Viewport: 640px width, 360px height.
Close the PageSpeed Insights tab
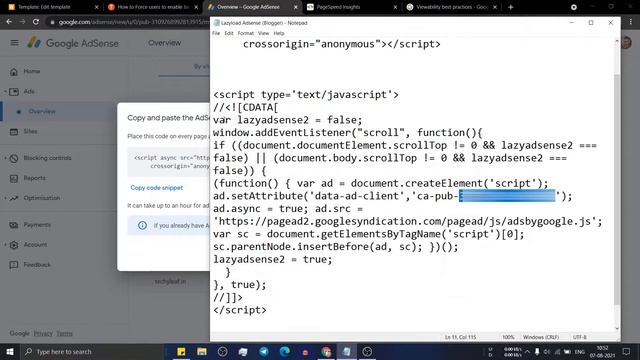[x=395, y=7]
